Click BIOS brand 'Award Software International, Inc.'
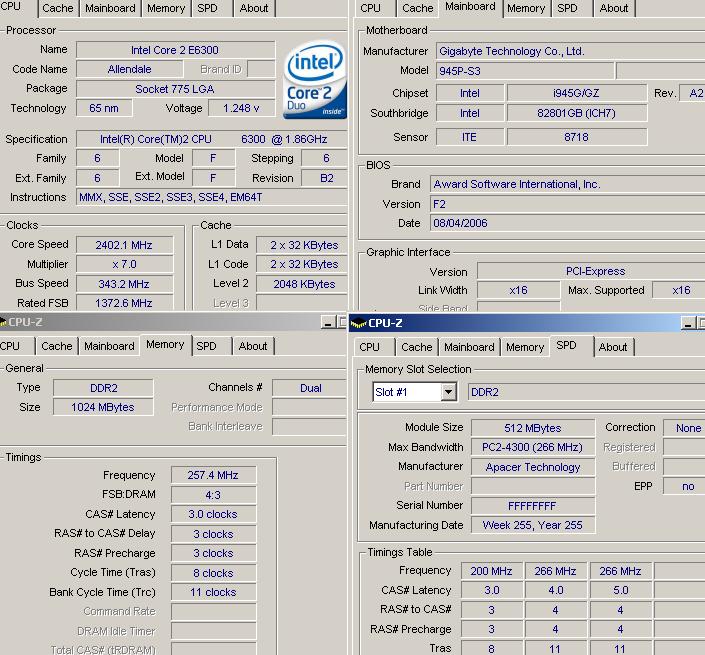Viewport: 705px width, 655px height. (x=567, y=184)
